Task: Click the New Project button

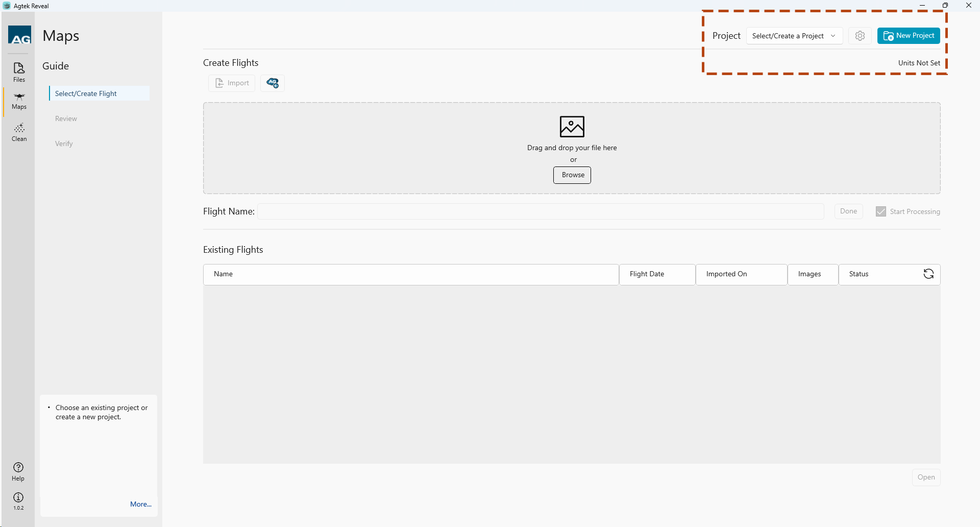Action: coord(909,36)
